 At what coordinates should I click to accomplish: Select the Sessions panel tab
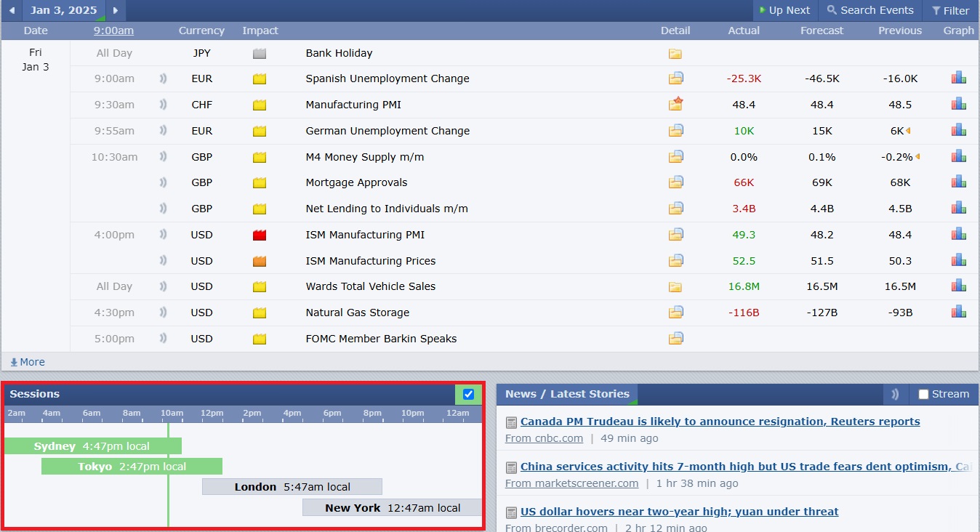pos(35,394)
